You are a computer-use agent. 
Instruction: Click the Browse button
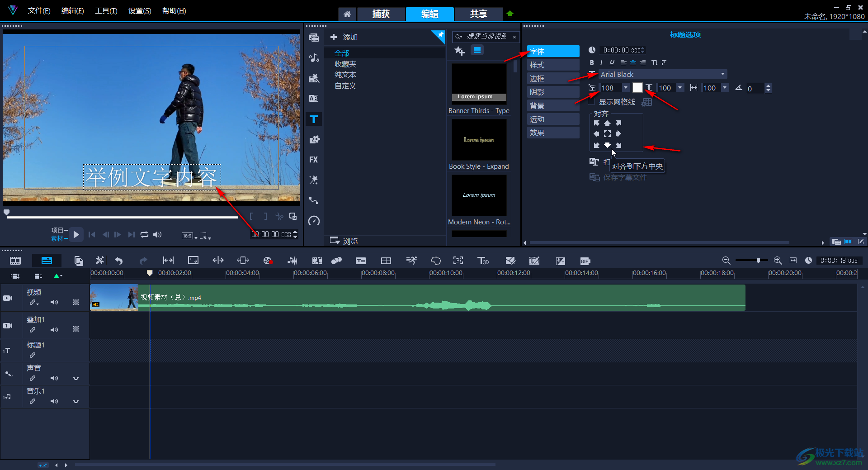tap(344, 241)
